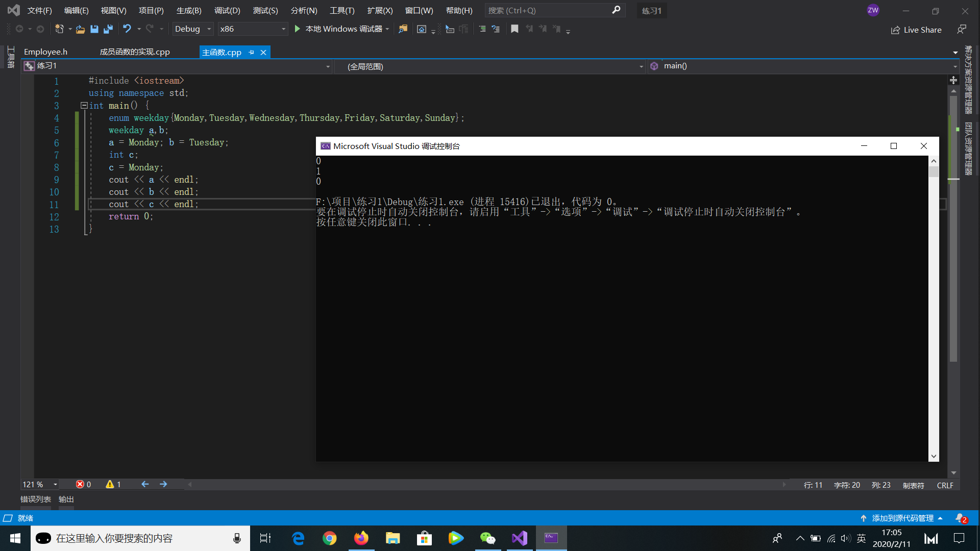Open the 工具(T) menu

[342, 10]
